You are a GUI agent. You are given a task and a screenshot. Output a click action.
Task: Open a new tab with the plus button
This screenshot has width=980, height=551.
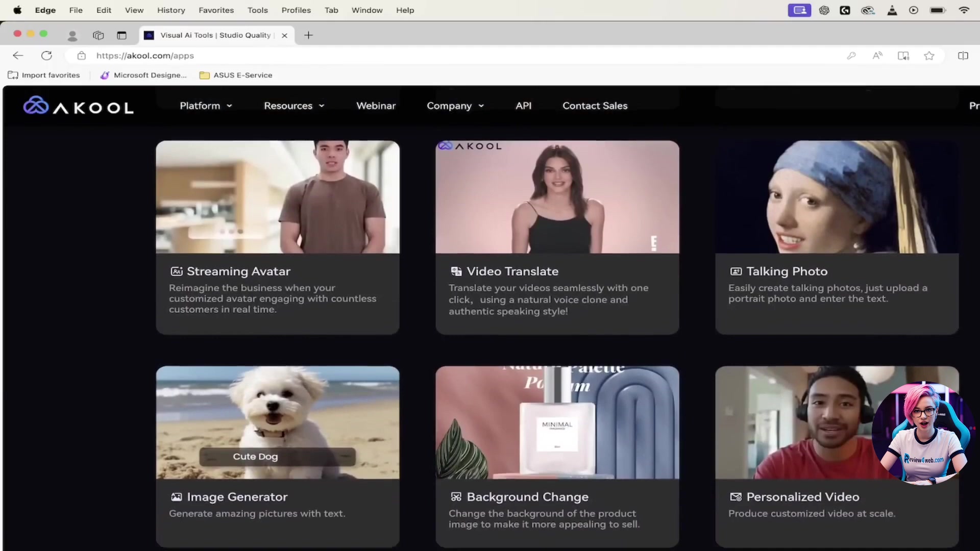click(308, 35)
